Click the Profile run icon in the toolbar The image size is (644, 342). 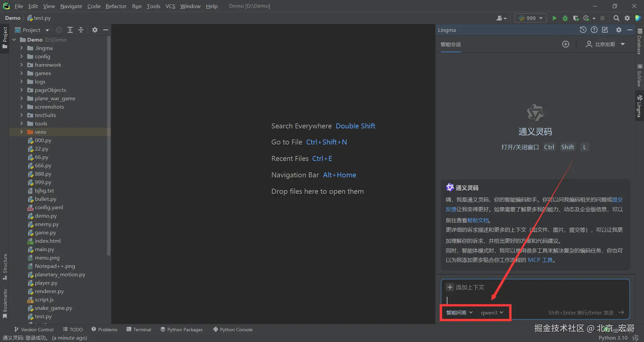(587, 18)
